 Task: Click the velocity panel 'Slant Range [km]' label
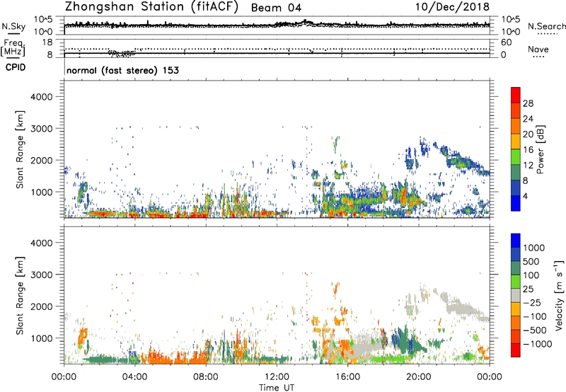(x=20, y=295)
